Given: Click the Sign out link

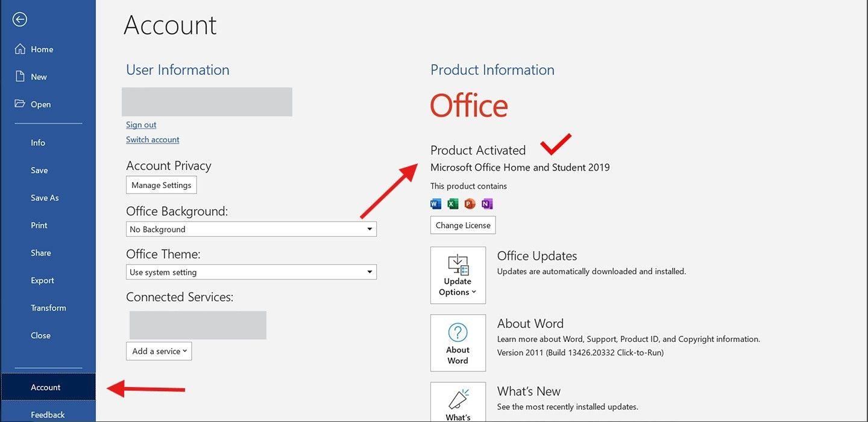Looking at the screenshot, I should [x=141, y=124].
